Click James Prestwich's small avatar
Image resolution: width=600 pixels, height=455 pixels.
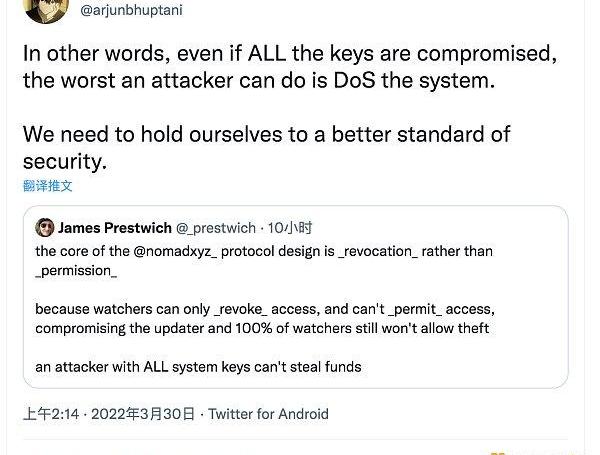[44, 228]
